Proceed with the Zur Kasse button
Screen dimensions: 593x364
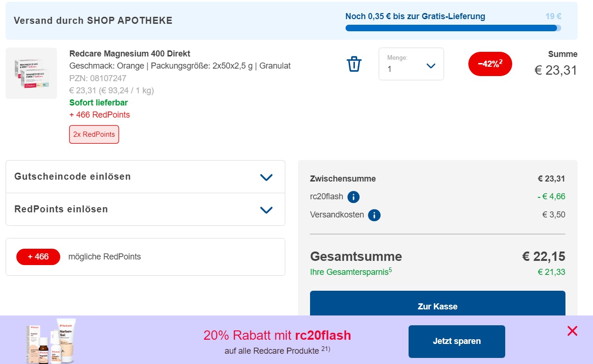(438, 306)
